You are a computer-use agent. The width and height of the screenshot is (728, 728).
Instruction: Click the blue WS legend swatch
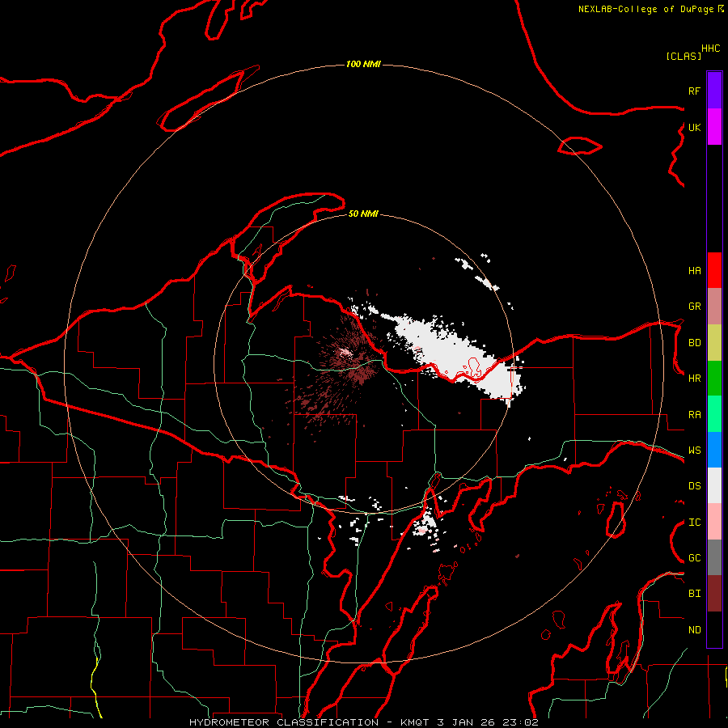714,450
